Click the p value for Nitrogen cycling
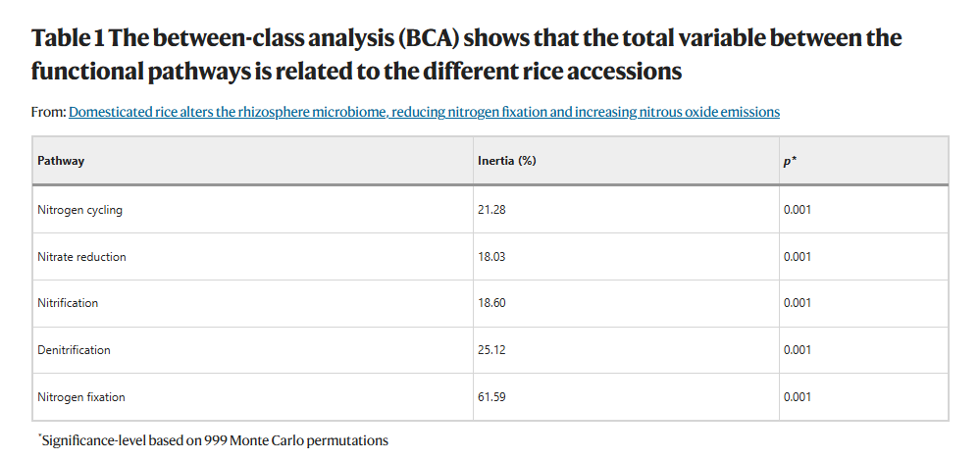Screen dimensions: 980x460 coord(797,210)
